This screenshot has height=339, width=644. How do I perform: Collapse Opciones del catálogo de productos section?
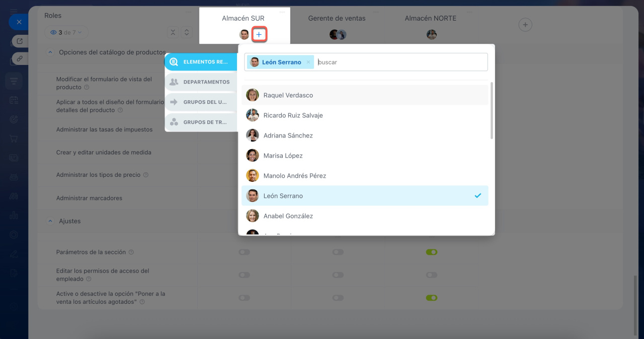coord(50,52)
